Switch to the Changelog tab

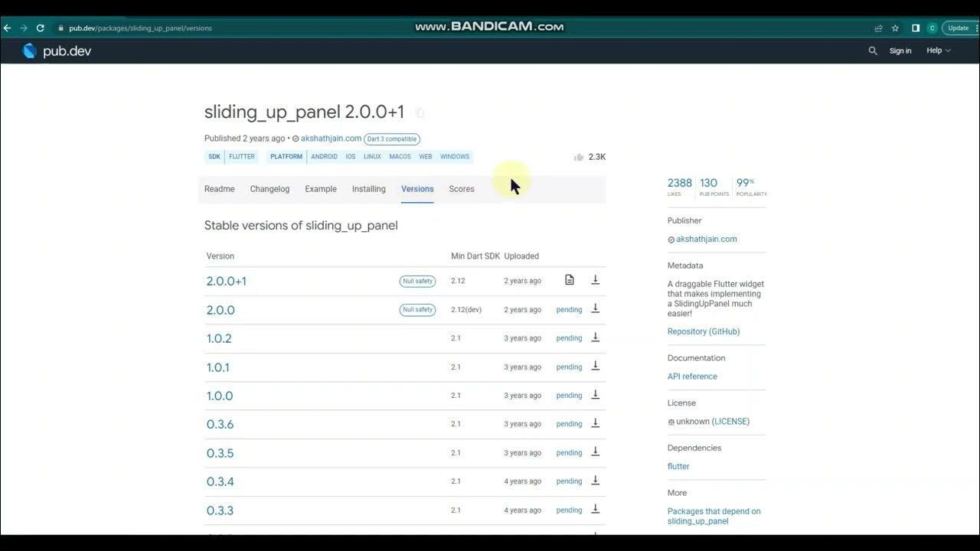[x=269, y=189]
